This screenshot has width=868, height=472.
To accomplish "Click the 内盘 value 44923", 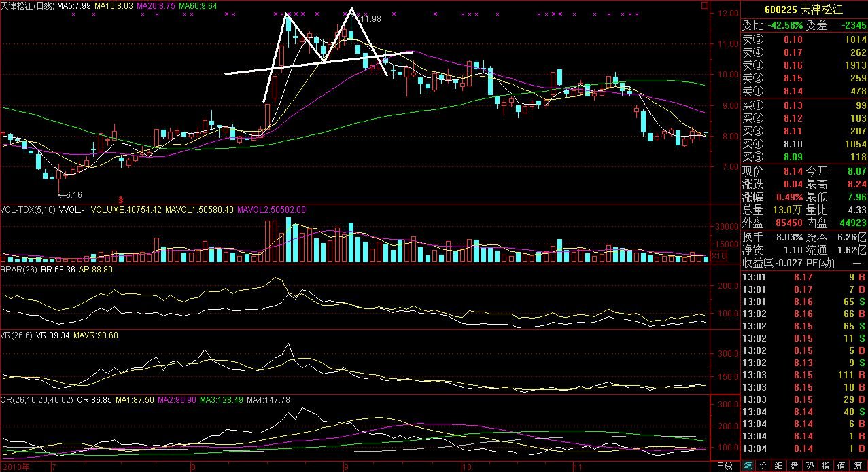I will click(852, 223).
